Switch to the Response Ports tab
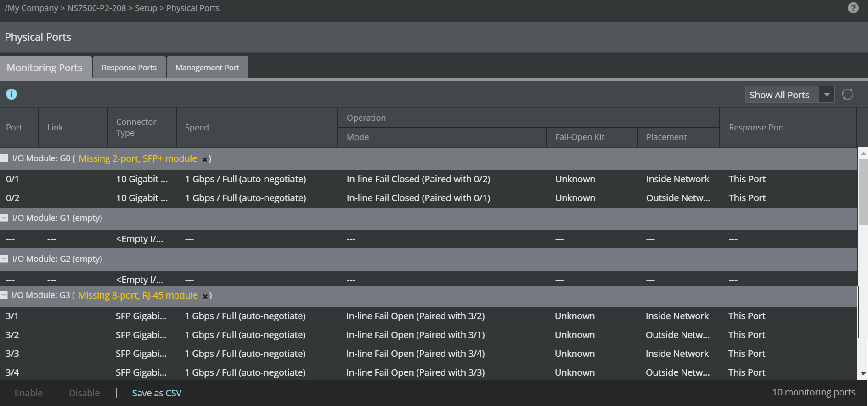 click(129, 68)
